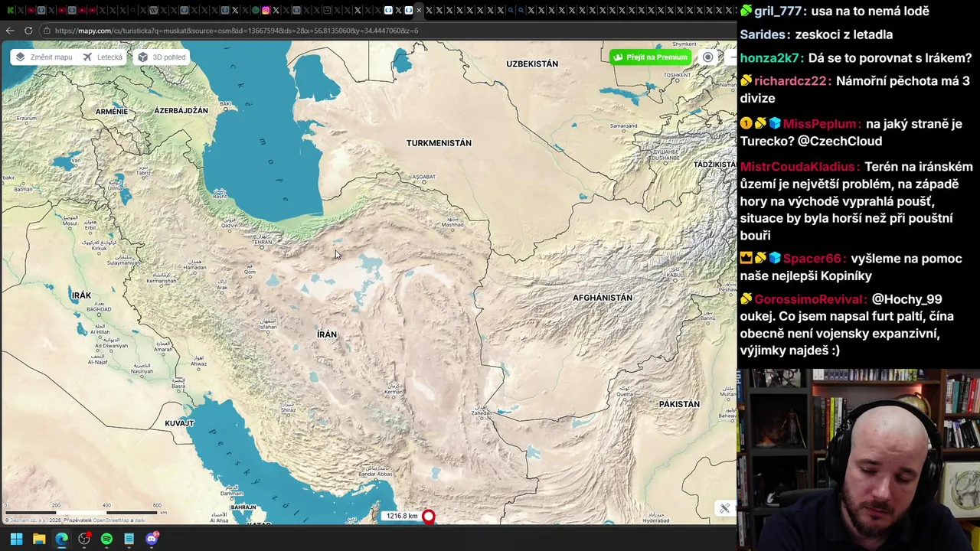980x551 pixels.
Task: Click the 1216.8 km distance label
Action: point(402,516)
